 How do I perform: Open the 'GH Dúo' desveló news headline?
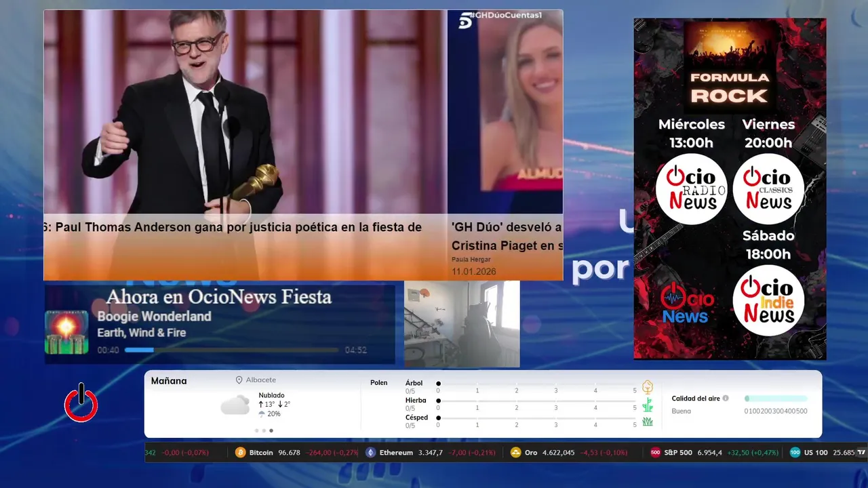(507, 236)
